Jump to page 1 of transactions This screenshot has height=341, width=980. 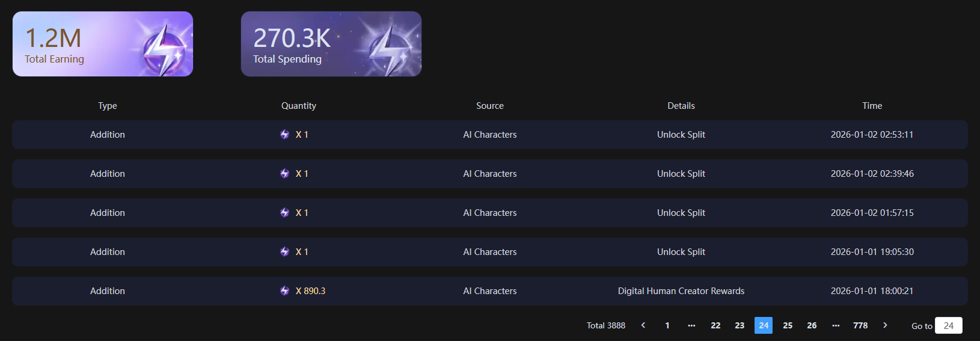[667, 325]
